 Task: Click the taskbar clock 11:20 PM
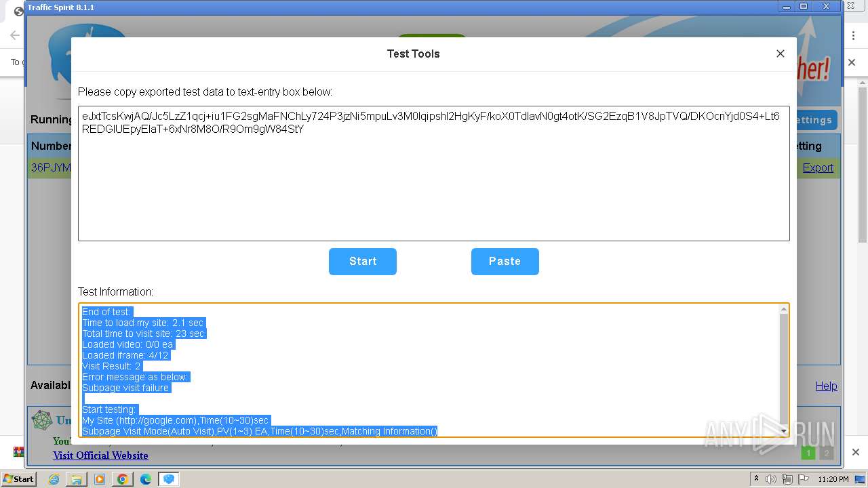coord(833,479)
